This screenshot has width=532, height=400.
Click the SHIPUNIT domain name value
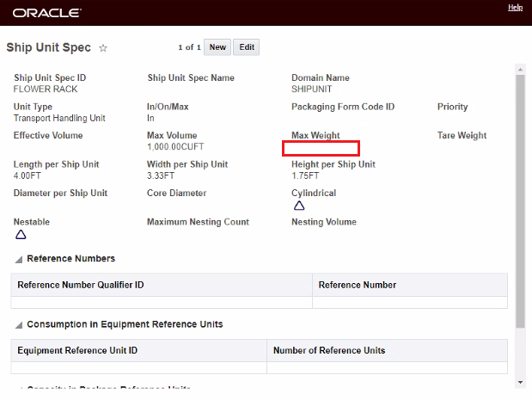311,89
